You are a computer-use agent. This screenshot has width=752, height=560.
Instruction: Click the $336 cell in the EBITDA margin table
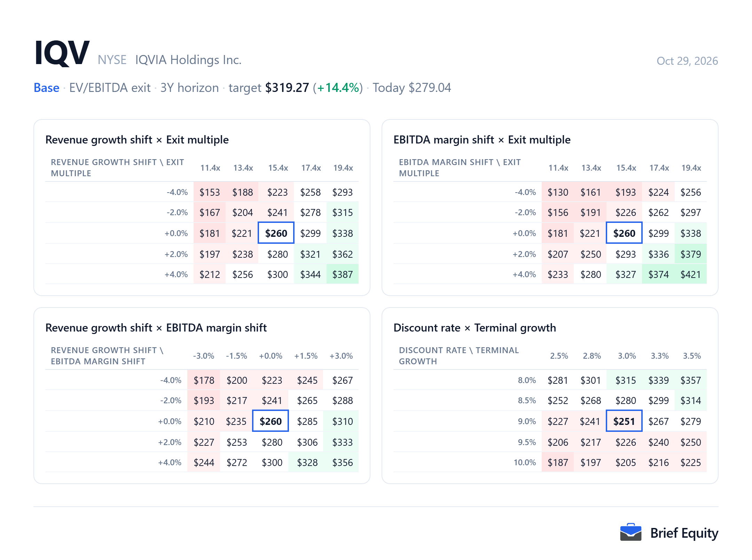[658, 254]
